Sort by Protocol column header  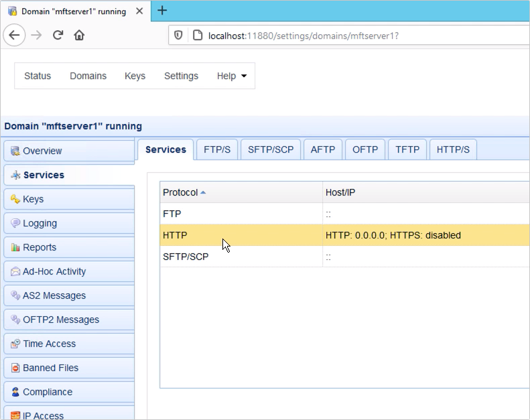(181, 192)
